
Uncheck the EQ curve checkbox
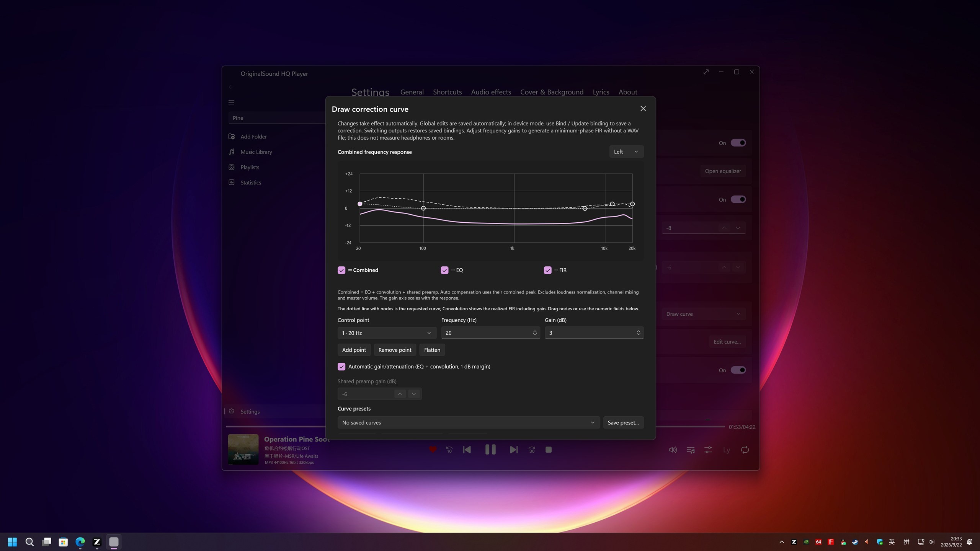click(x=444, y=270)
